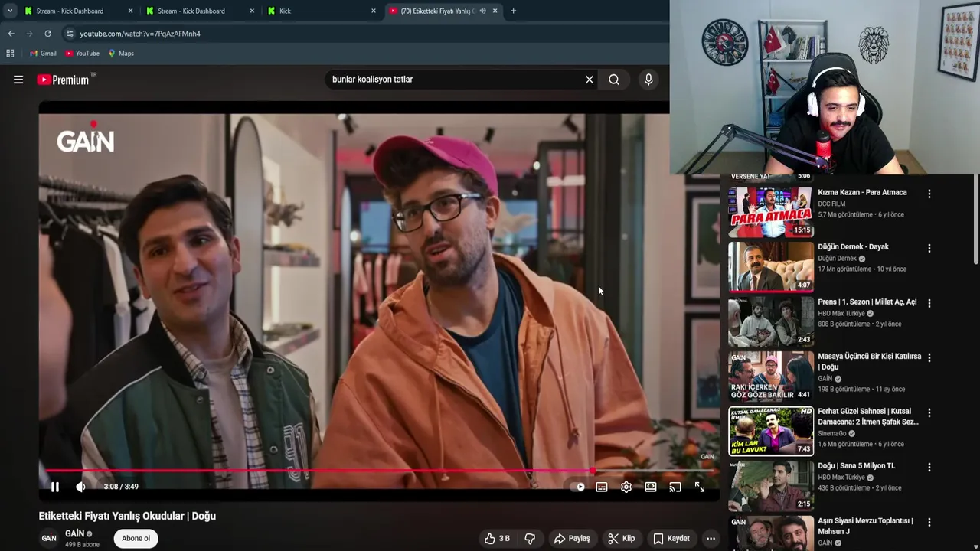Image resolution: width=980 pixels, height=551 pixels.
Task: Open the YouTube guide hamburger menu
Action: (18, 80)
